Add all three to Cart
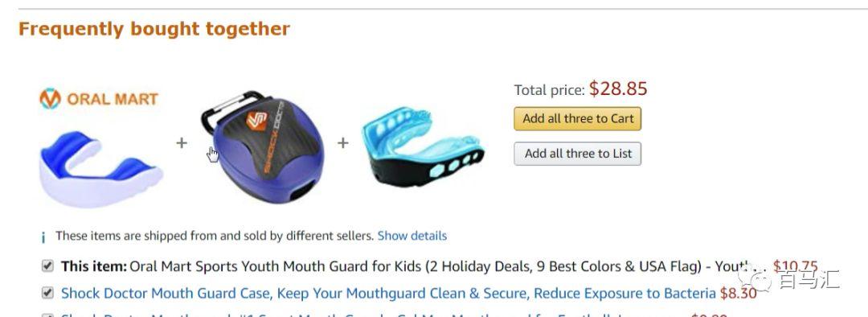Image resolution: width=868 pixels, height=317 pixels. coord(577,118)
